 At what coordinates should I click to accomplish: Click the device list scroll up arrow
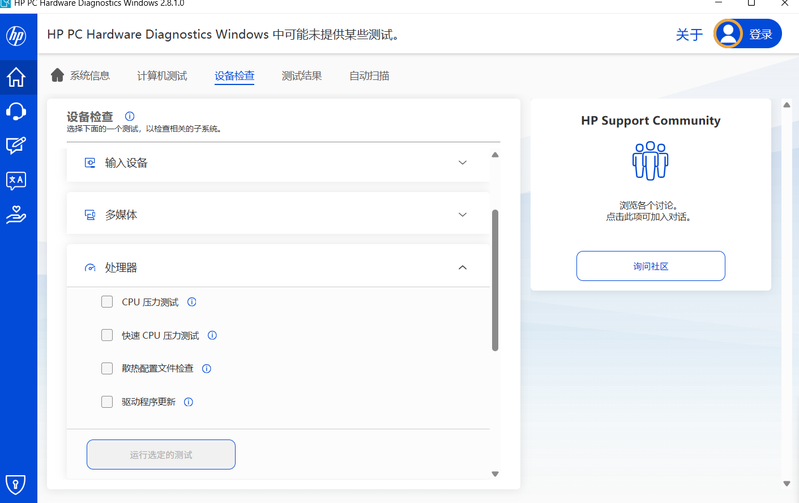pyautogui.click(x=495, y=155)
